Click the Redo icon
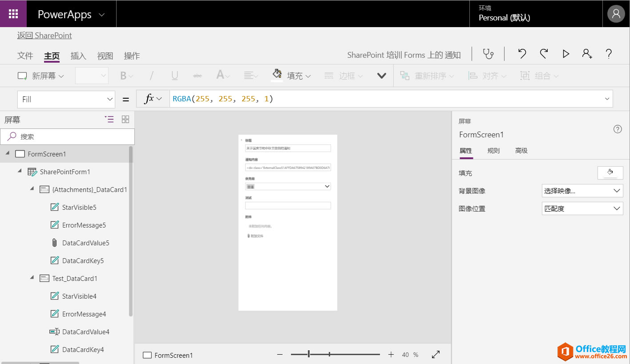The height and width of the screenshot is (364, 630). 543,53
